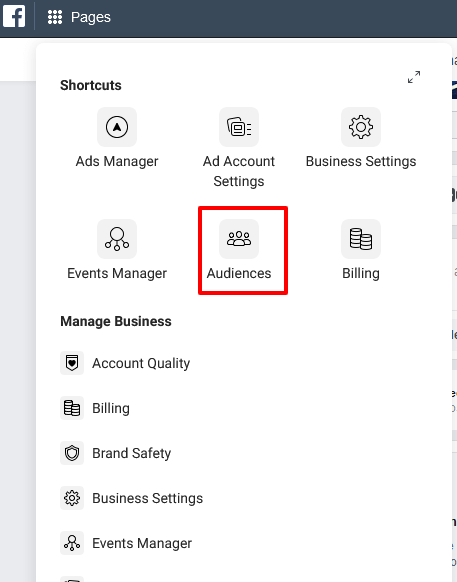Open Ads Manager shortcut icon
The height and width of the screenshot is (582, 457).
117,127
